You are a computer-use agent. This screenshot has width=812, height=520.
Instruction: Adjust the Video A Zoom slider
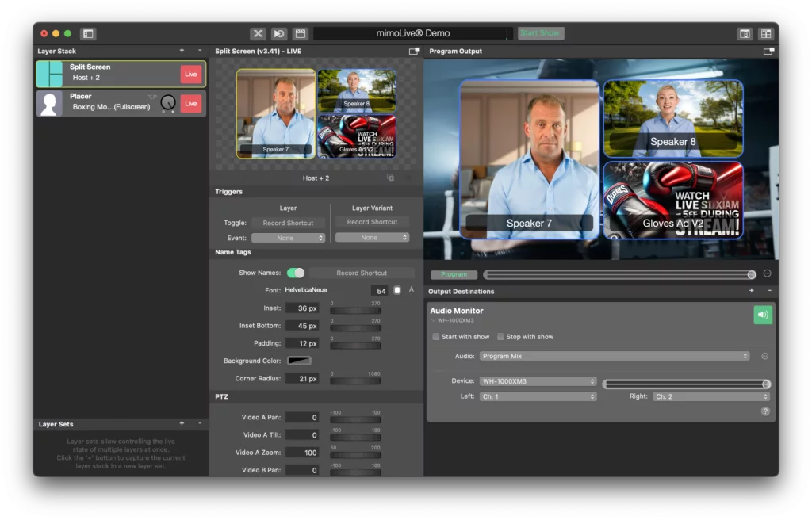356,455
